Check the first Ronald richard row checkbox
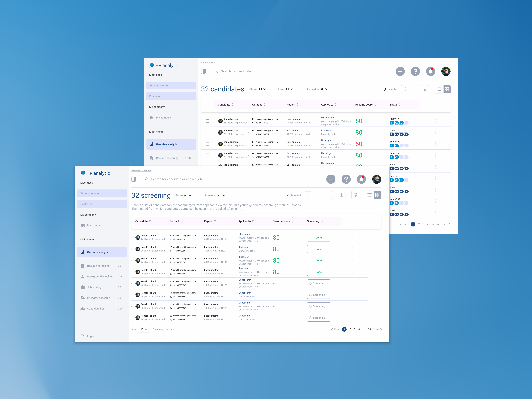 pyautogui.click(x=208, y=121)
